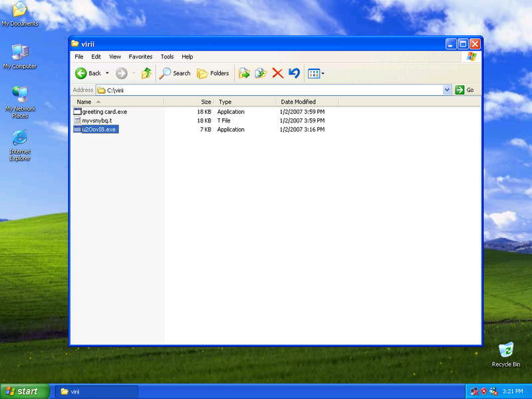Open the File menu
This screenshot has height=399, width=532.
[x=79, y=57]
